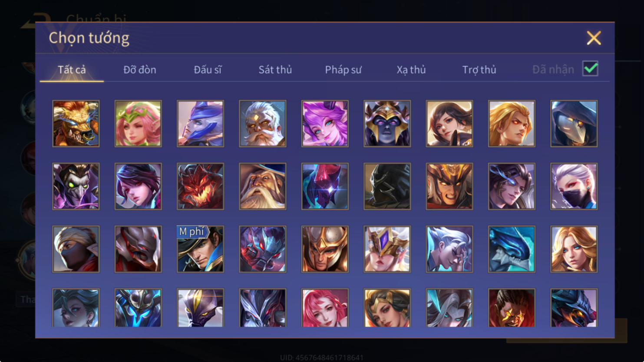Image resolution: width=644 pixels, height=362 pixels.
Task: Select the pink-haired woman in bottom row
Action: pyautogui.click(x=325, y=308)
